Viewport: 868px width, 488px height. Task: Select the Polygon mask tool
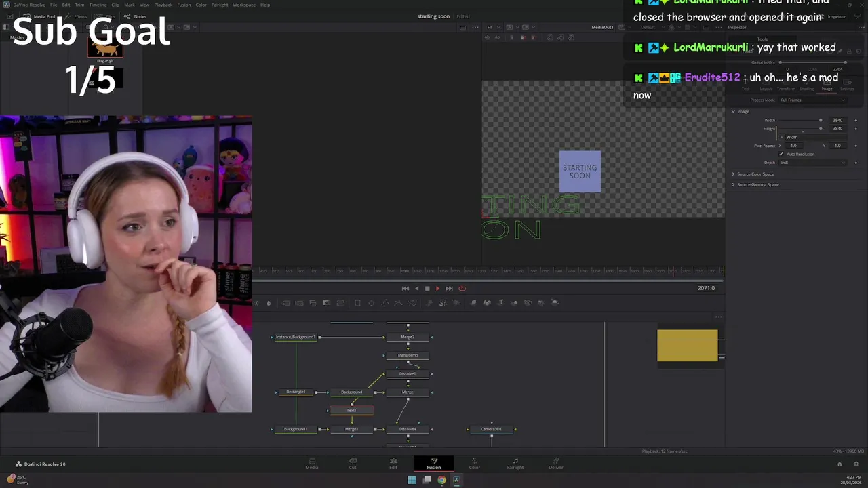tap(385, 303)
